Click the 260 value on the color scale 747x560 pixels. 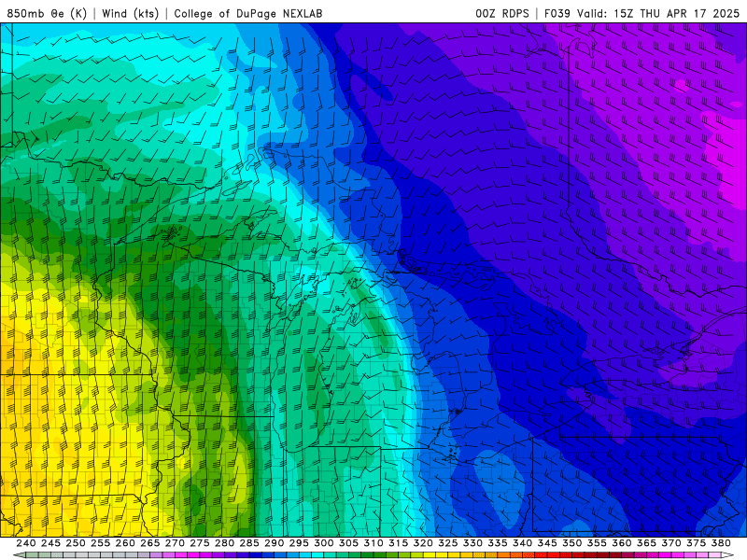coord(125,543)
